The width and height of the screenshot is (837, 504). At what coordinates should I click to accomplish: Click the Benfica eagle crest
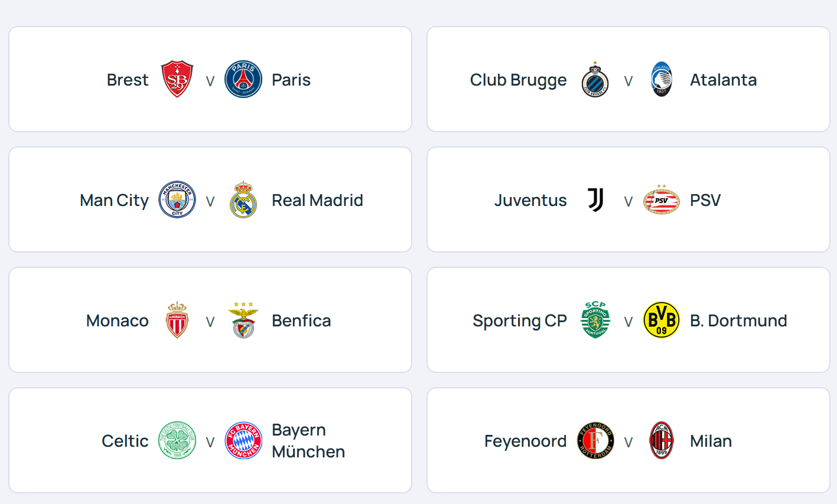point(243,320)
